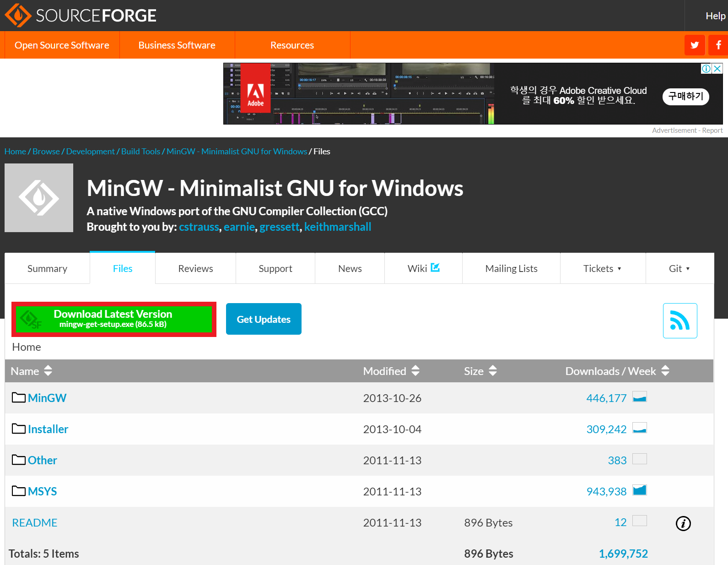Click the MSYS folder icon
The height and width of the screenshot is (565, 728).
point(19,491)
